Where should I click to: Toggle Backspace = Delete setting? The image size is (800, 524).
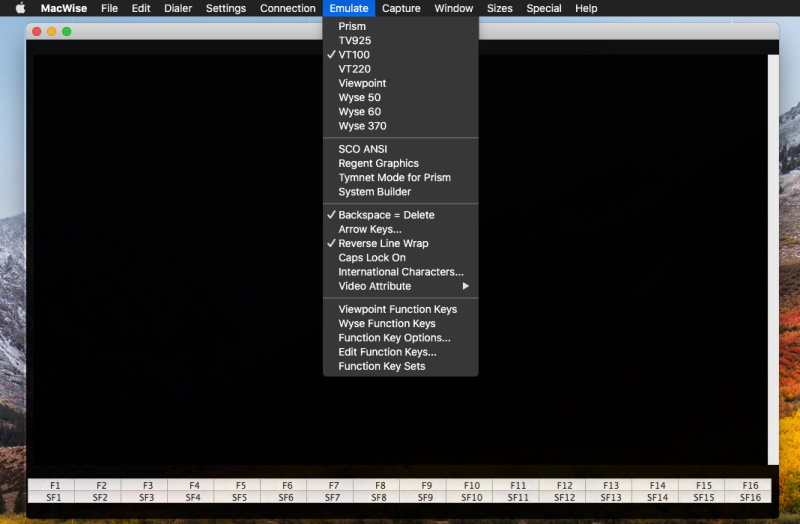coord(401,215)
